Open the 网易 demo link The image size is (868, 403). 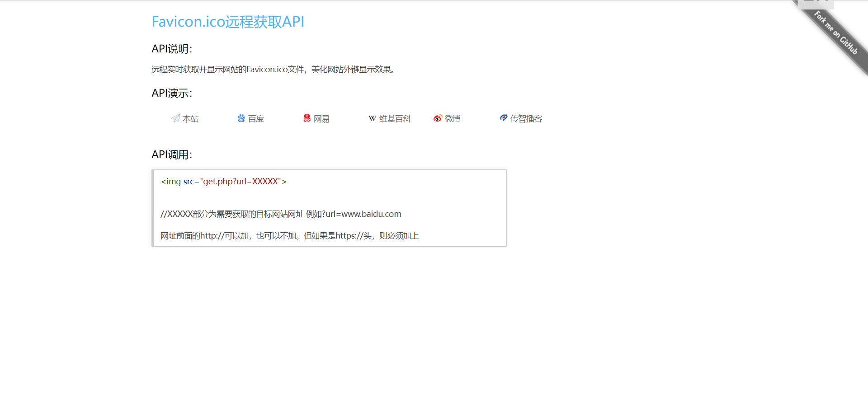(322, 118)
